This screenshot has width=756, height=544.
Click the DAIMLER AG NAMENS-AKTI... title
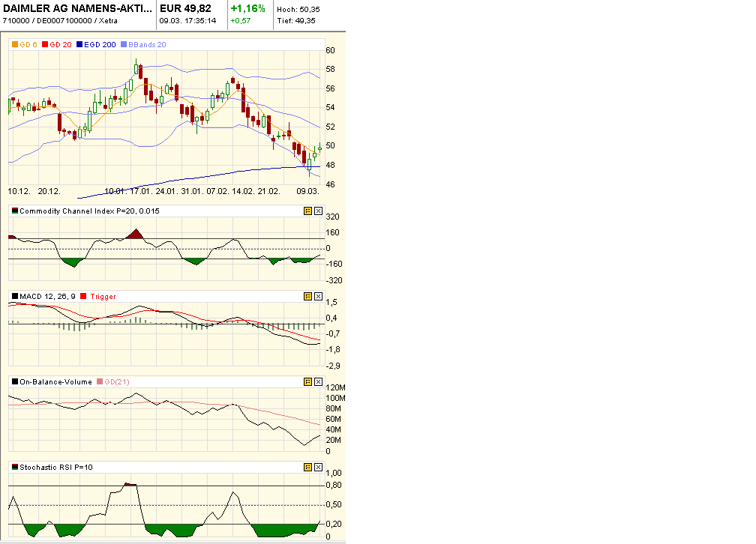[78, 9]
